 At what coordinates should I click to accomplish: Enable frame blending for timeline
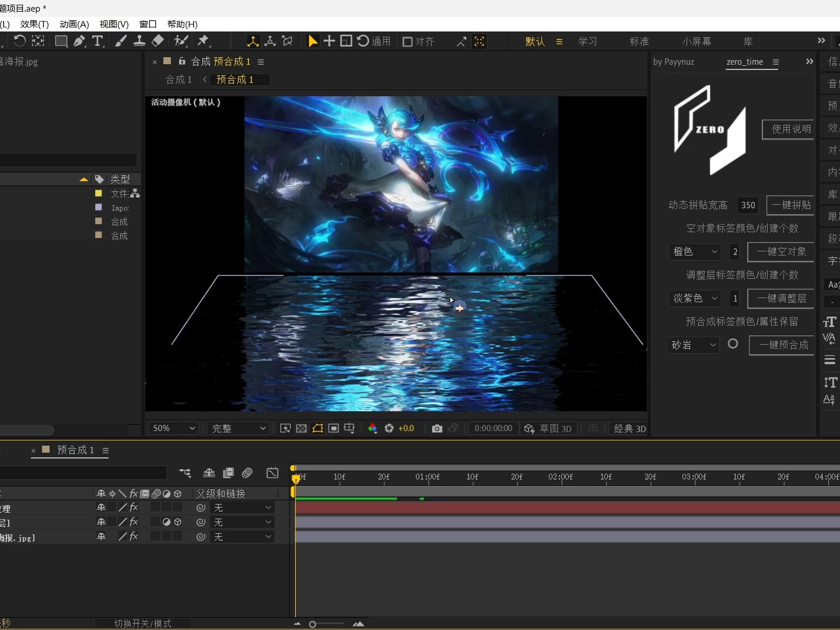(x=228, y=473)
